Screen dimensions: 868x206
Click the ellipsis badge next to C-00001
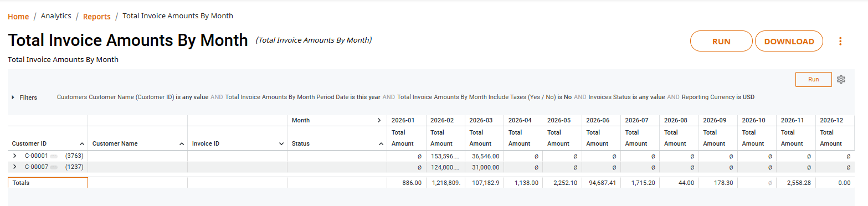54,156
